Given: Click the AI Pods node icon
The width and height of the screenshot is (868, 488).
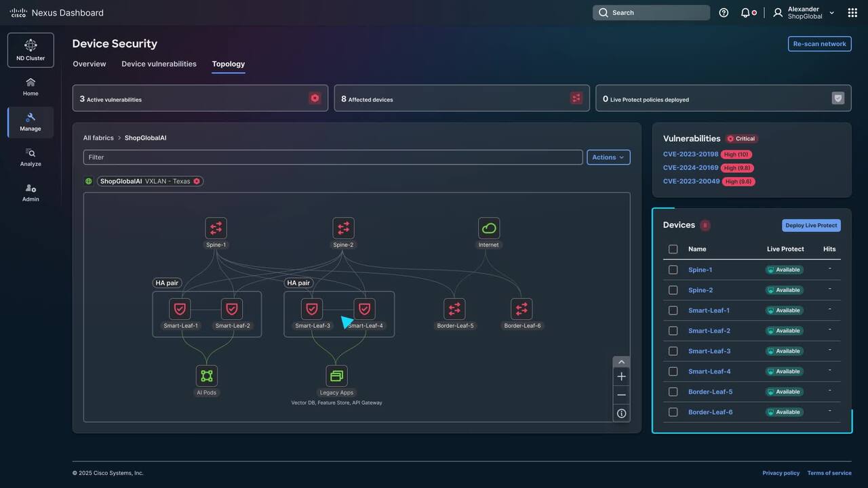Looking at the screenshot, I should pyautogui.click(x=206, y=376).
